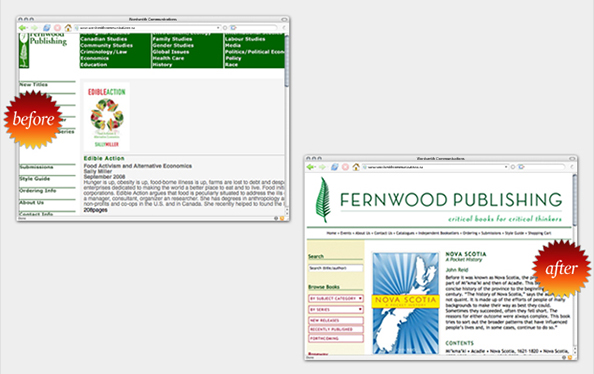
Task: Open the By Series dropdown
Action: 336,310
